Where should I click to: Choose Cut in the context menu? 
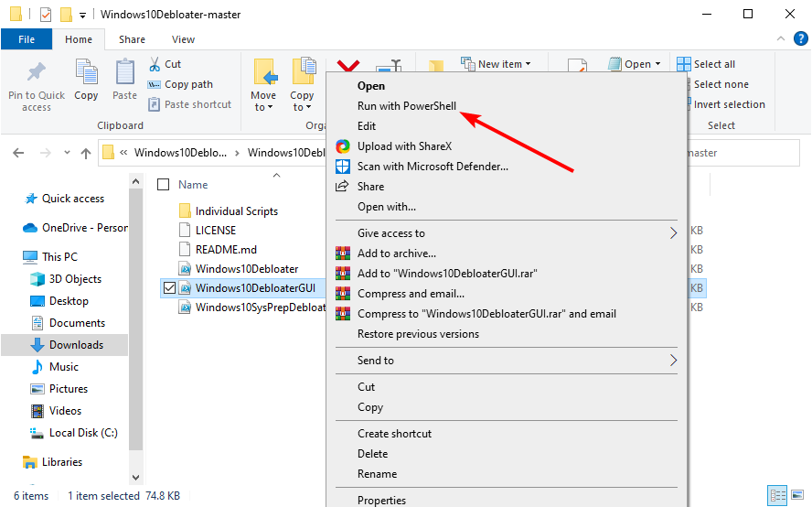366,387
